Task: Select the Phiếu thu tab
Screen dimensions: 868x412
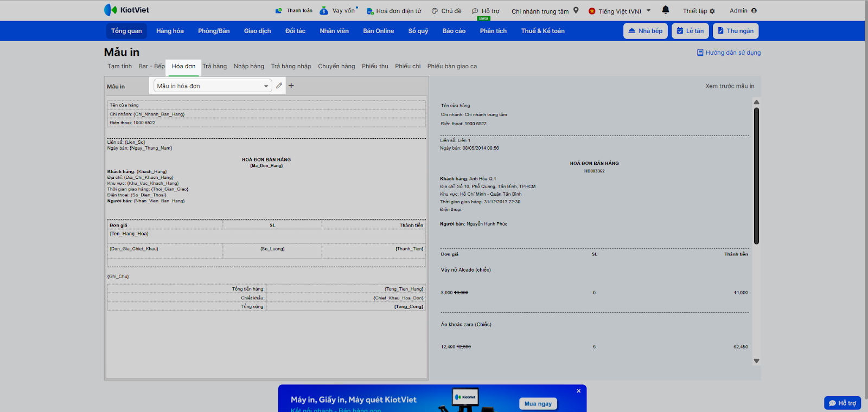Action: (x=375, y=66)
